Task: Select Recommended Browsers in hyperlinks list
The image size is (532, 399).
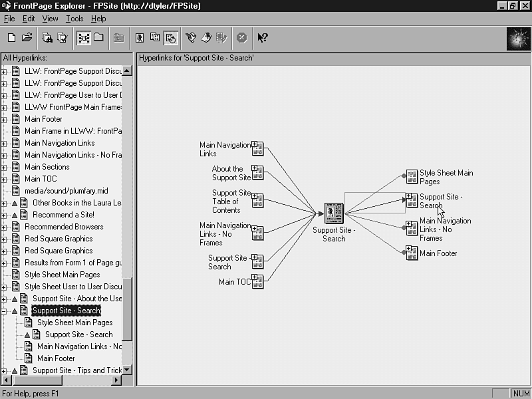Action: (x=64, y=227)
